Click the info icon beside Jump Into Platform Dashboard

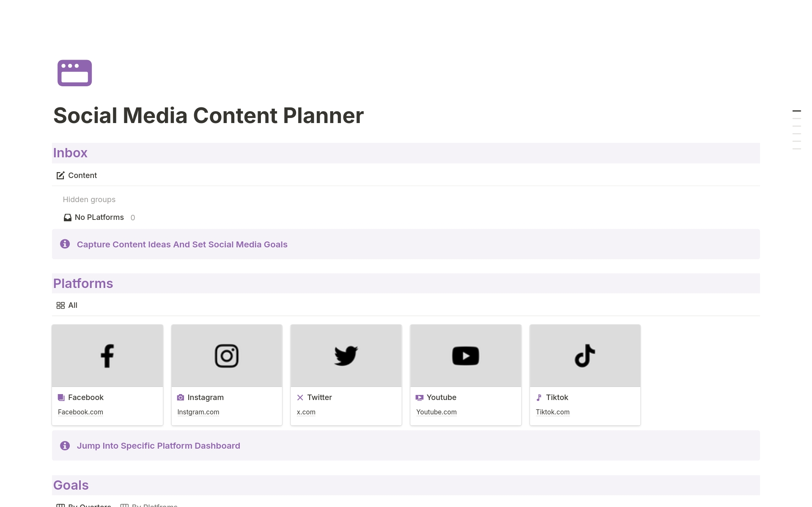coord(65,445)
